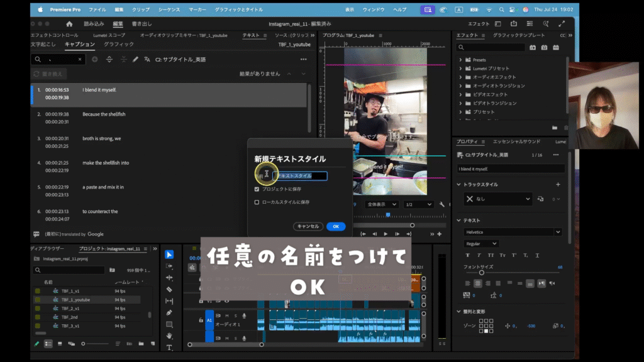The width and height of the screenshot is (644, 362).
Task: Click the translate captions icon
Action: click(147, 60)
